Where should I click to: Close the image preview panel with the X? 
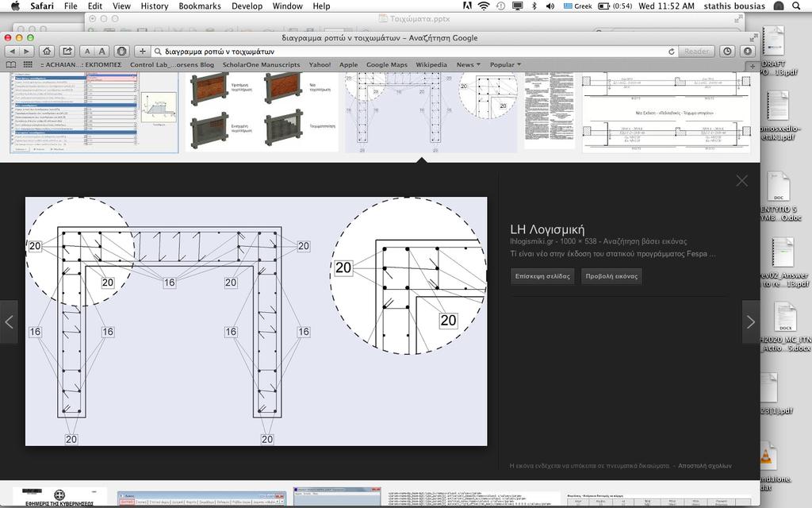741,180
